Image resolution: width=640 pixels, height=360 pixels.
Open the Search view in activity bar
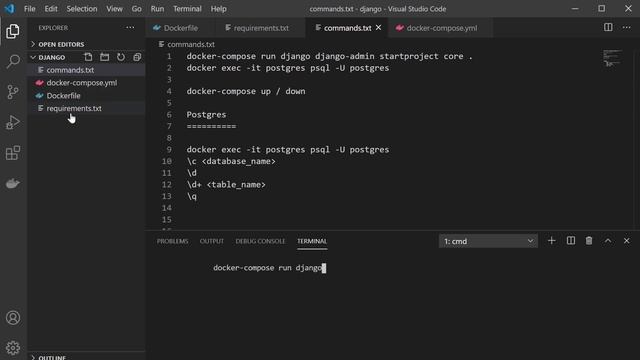13,62
